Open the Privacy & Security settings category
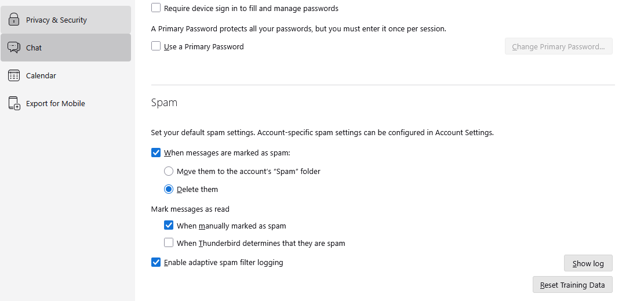 coord(56,20)
